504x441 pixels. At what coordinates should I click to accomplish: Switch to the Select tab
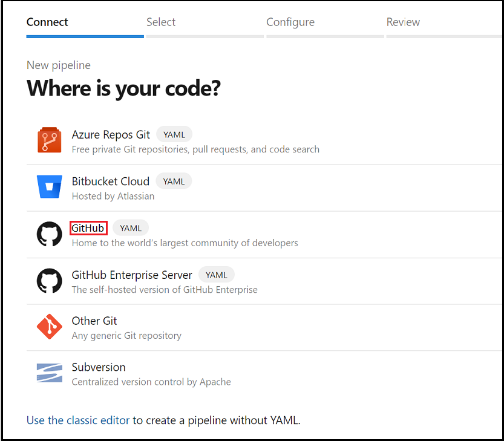tap(161, 22)
